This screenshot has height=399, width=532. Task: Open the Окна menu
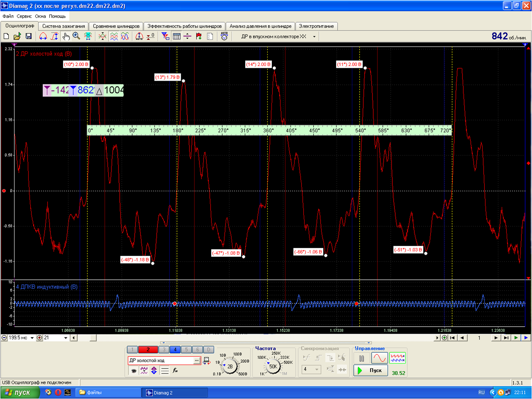tap(41, 16)
